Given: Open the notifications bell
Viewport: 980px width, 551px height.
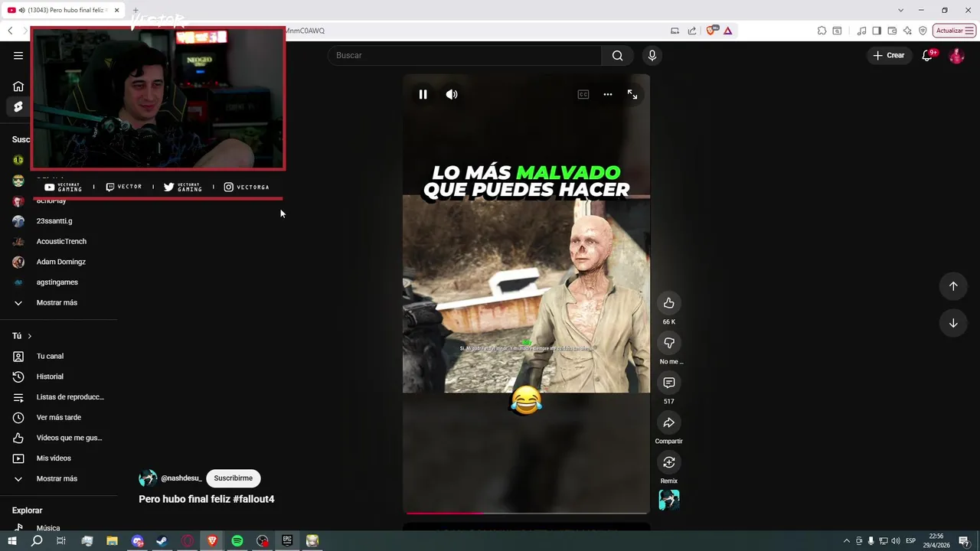Looking at the screenshot, I should (x=927, y=55).
